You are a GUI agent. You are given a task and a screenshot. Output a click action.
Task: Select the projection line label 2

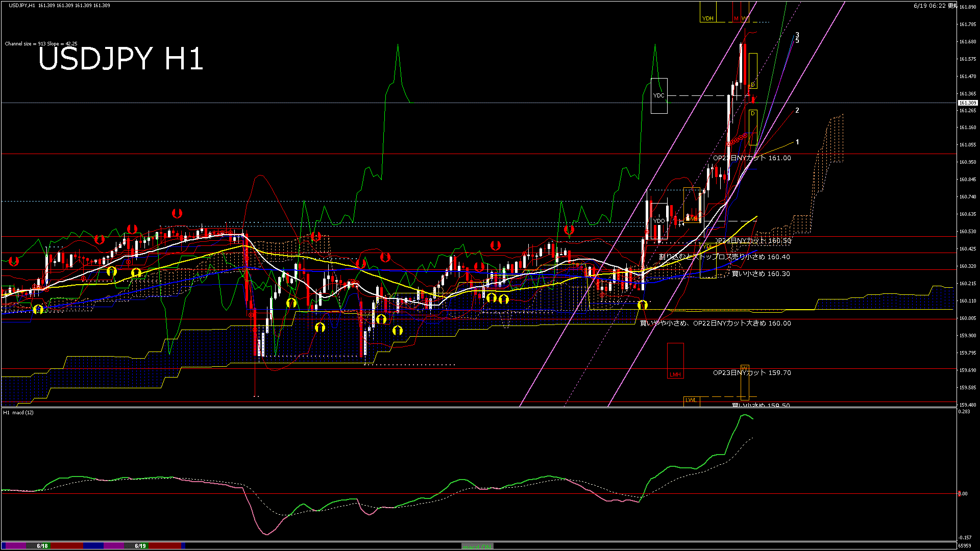797,110
